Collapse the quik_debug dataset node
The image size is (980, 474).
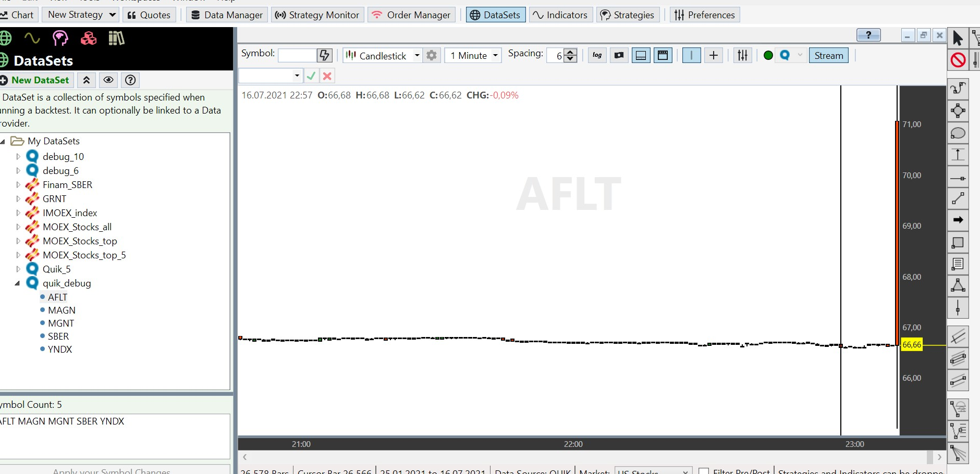coord(18,283)
